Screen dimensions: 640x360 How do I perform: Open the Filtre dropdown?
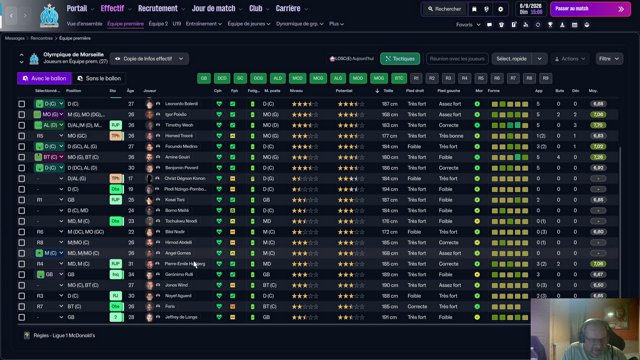(609, 59)
